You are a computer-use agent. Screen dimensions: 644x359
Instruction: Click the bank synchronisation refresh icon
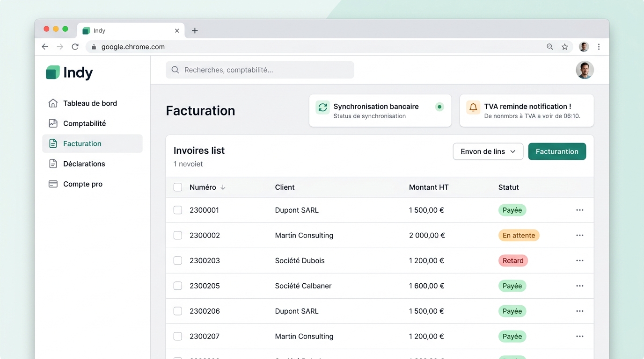click(x=322, y=108)
